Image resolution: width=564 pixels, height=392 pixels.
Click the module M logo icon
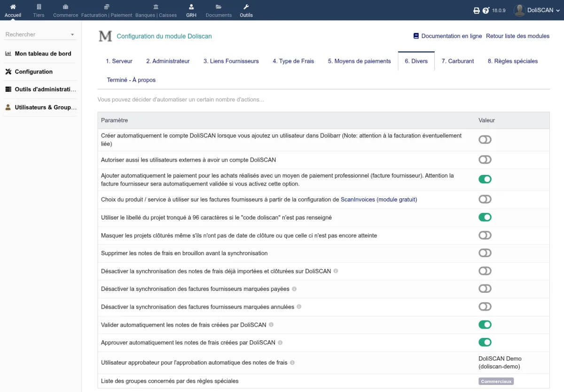(105, 36)
